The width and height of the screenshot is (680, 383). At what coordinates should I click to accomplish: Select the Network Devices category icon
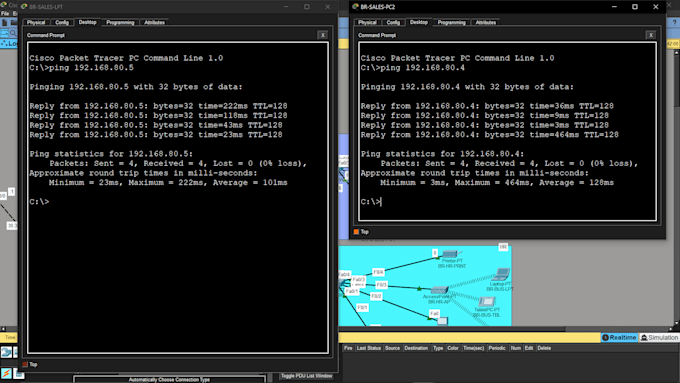[6, 352]
